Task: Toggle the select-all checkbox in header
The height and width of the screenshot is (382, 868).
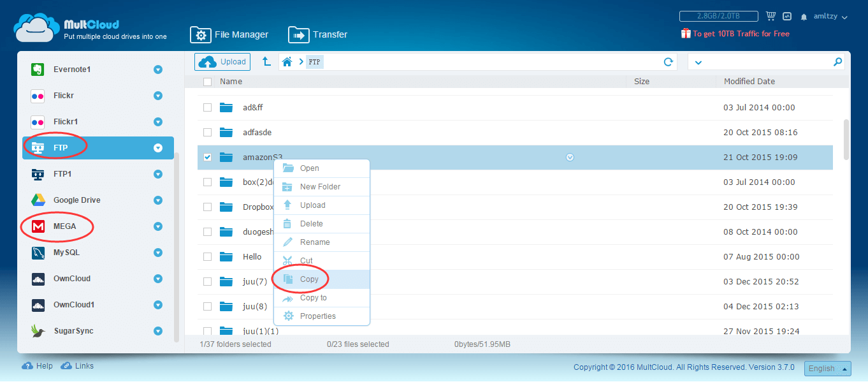Action: 207,82
